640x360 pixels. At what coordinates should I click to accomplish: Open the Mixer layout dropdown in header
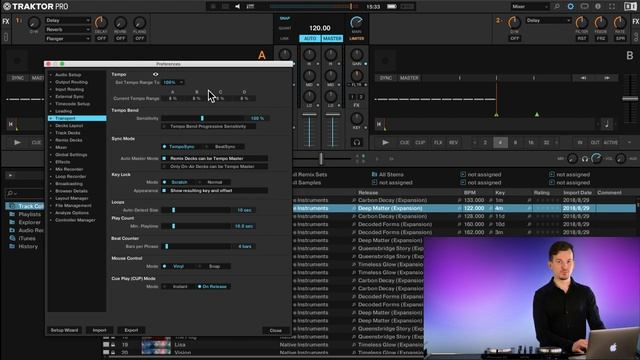coord(530,7)
